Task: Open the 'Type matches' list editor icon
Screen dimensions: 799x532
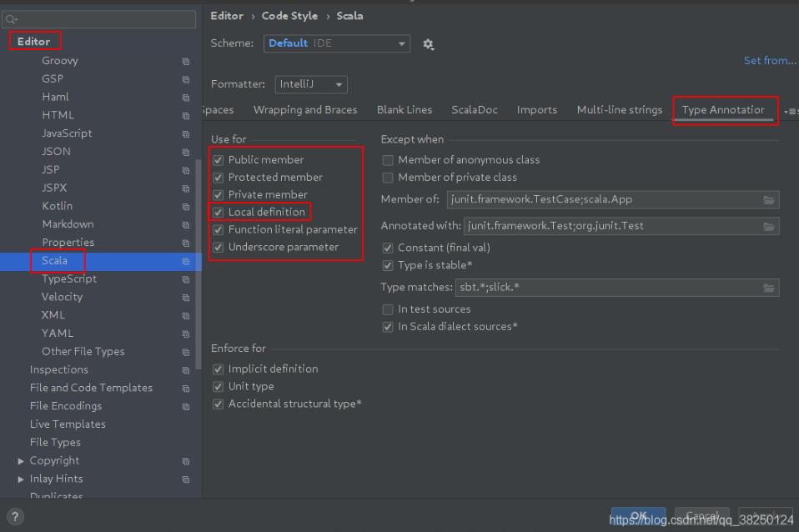Action: pyautogui.click(x=768, y=288)
